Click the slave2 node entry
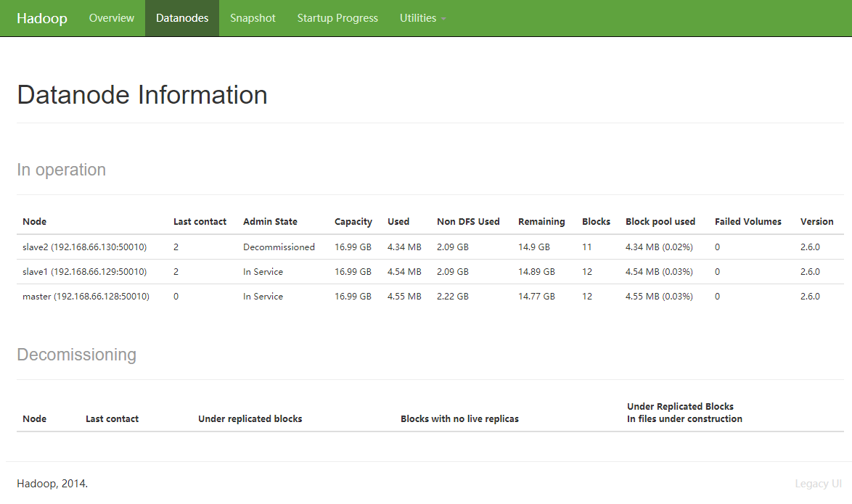This screenshot has height=504, width=852. click(84, 247)
